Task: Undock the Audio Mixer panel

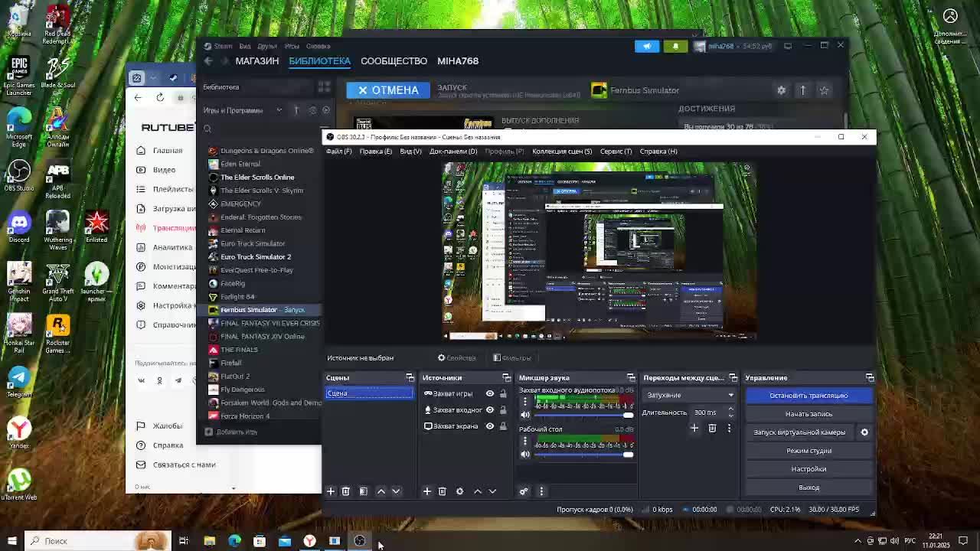Action: click(631, 378)
